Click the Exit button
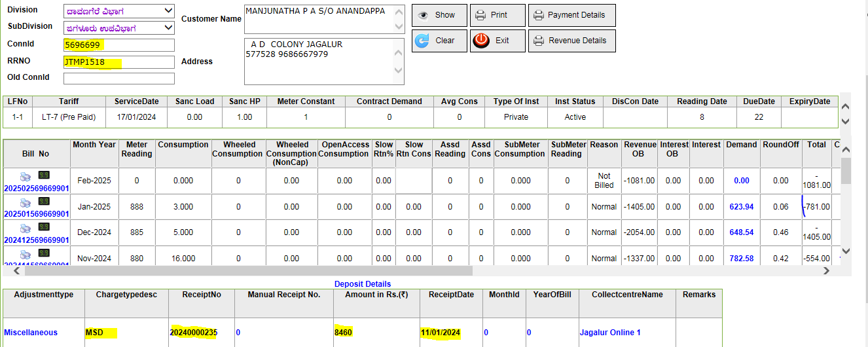868x347 pixels. 499,41
